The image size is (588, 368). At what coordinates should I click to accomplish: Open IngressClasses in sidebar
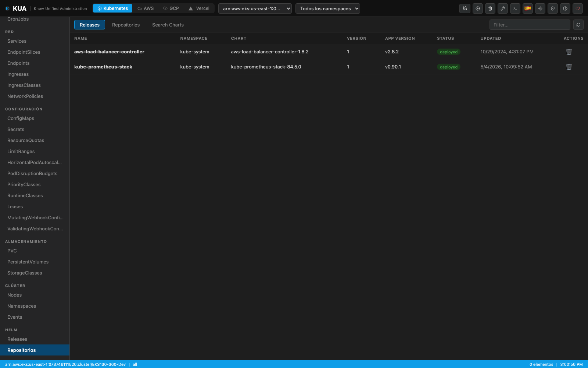(35, 85)
